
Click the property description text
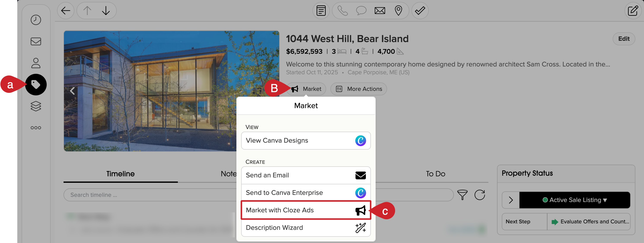[x=448, y=64]
